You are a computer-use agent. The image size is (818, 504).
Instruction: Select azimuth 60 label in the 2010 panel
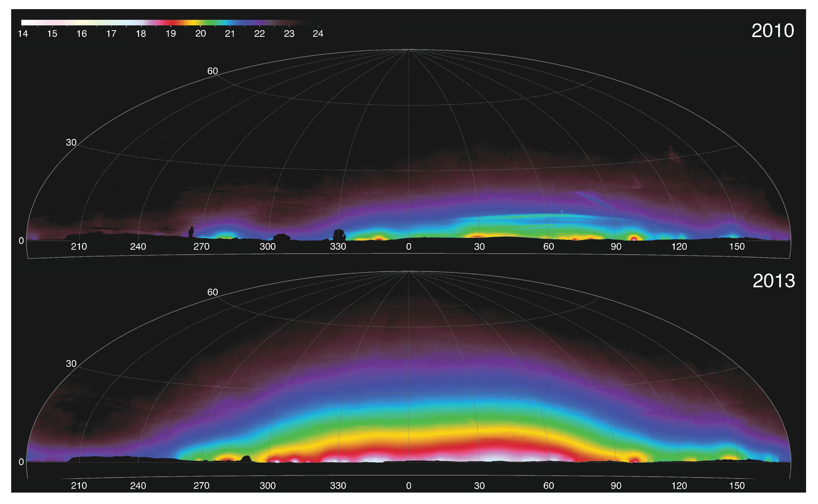click(549, 247)
